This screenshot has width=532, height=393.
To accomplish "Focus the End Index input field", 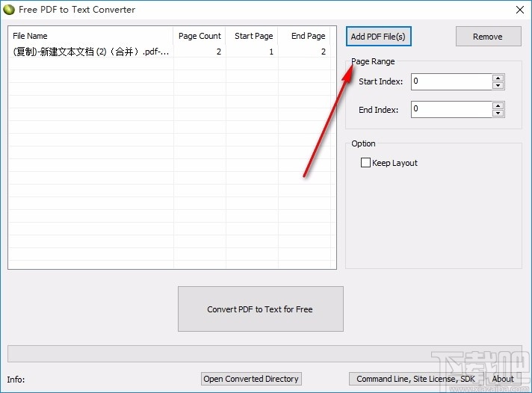I will 451,109.
